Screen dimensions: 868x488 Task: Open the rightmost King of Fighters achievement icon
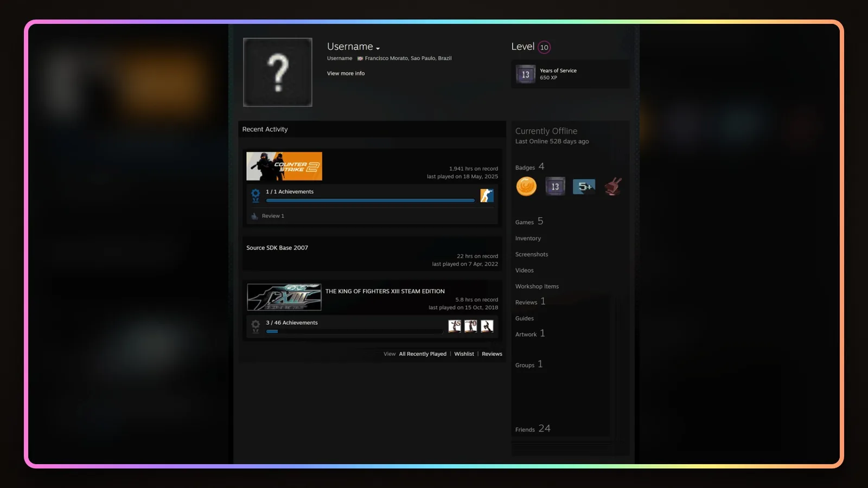[x=487, y=326]
